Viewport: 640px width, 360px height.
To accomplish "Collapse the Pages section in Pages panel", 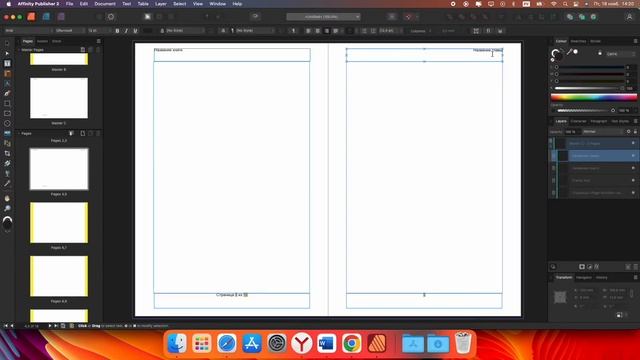I will [18, 133].
